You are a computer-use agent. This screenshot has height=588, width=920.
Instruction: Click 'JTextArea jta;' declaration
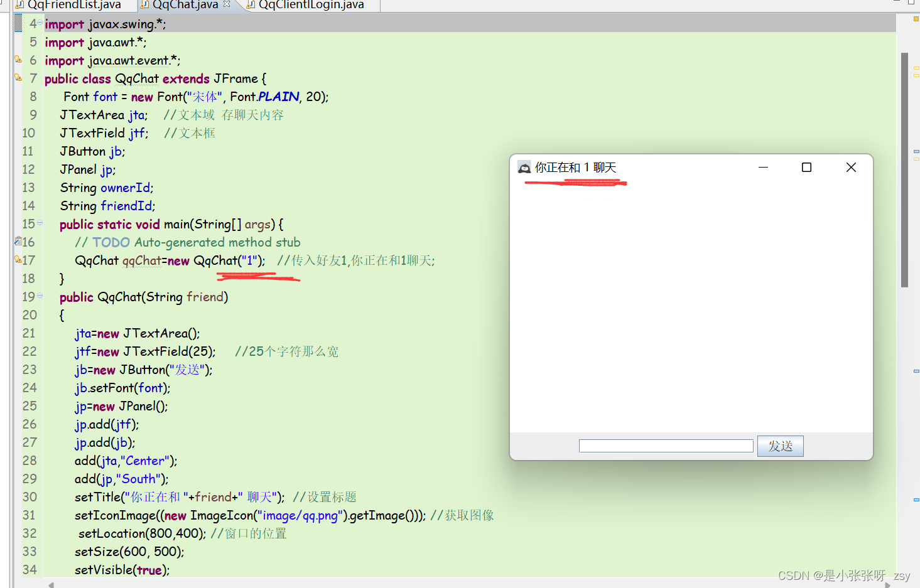104,115
